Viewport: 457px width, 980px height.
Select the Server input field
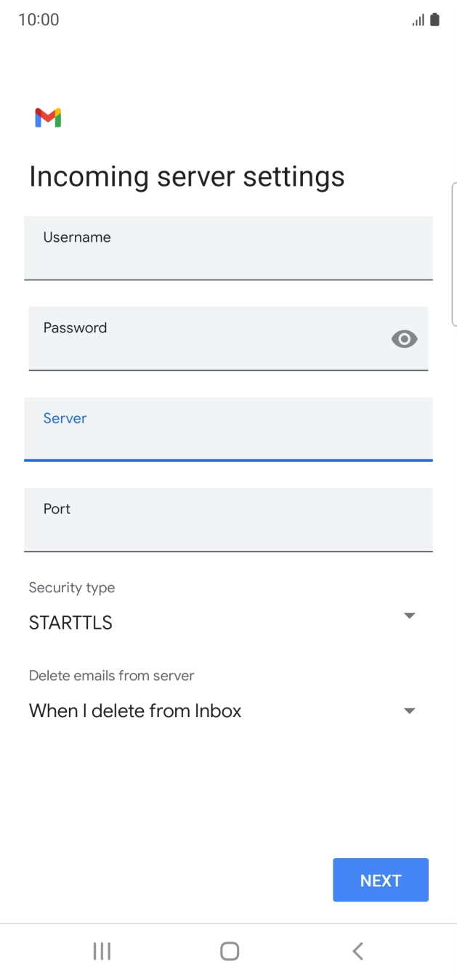coord(228,430)
